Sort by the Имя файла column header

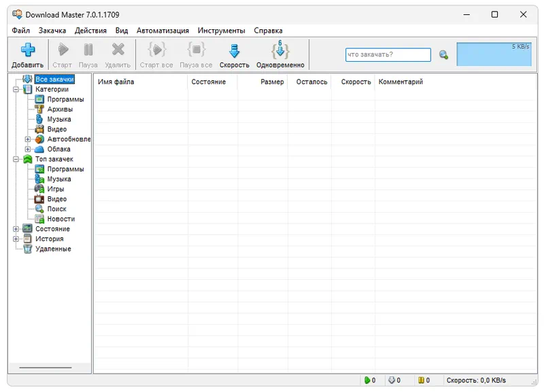[x=141, y=82]
